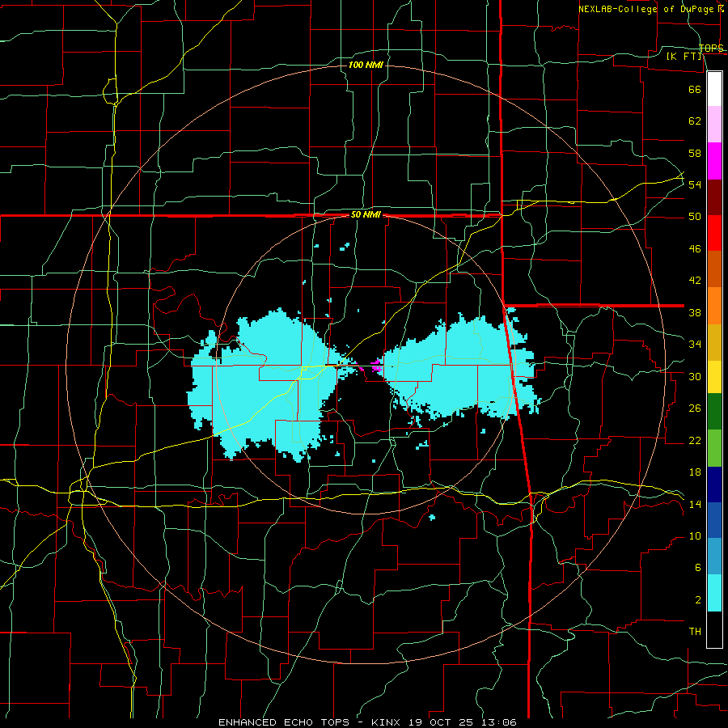Click the "58" legend value
Screen dimensions: 728x728
coord(695,153)
